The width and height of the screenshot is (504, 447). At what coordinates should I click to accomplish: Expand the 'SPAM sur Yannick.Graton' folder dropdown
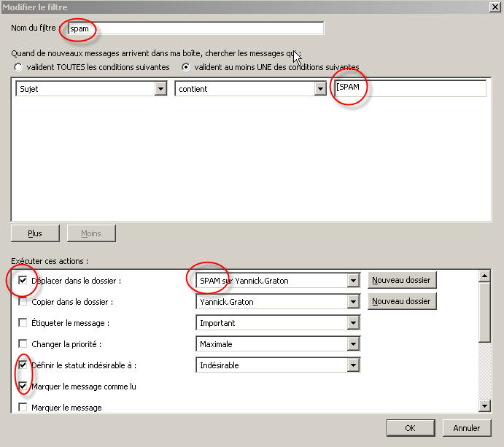tap(354, 281)
